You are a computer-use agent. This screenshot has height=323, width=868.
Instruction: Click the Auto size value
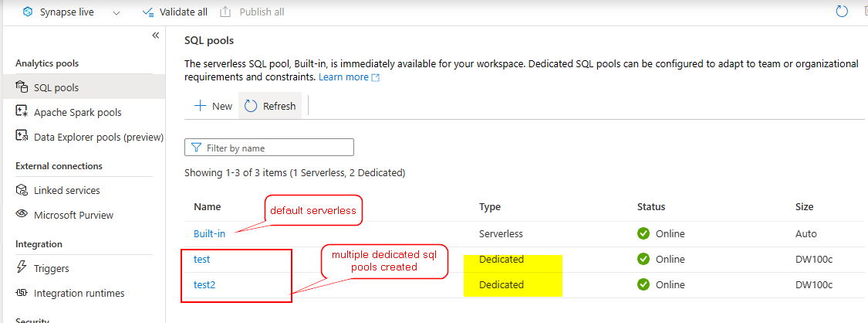point(806,234)
